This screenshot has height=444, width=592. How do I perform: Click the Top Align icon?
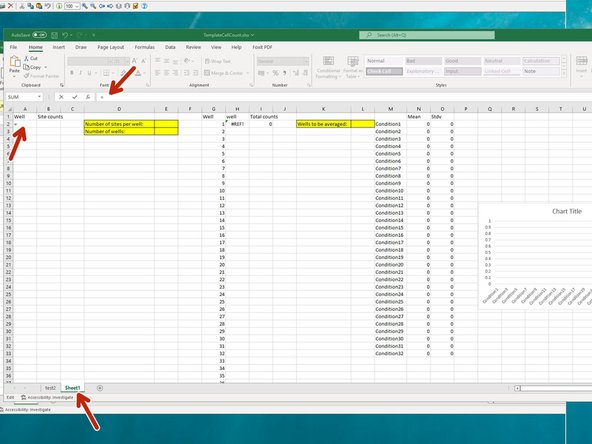(x=157, y=61)
